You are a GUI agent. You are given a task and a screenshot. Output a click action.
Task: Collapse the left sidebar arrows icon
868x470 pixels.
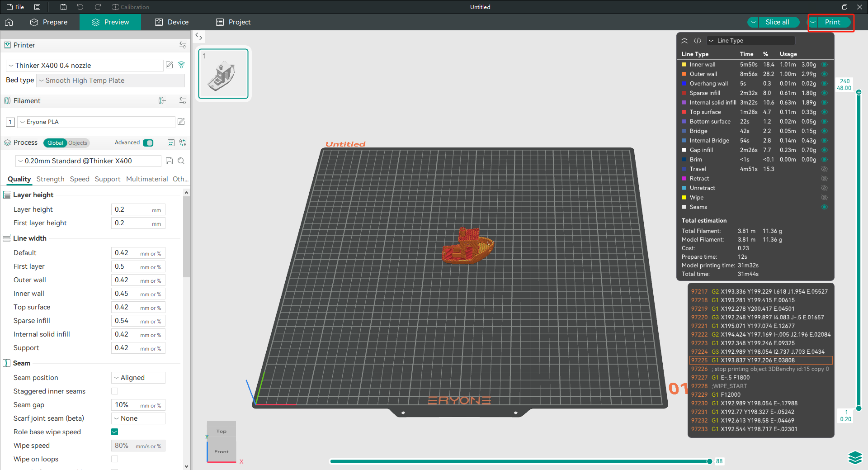pyautogui.click(x=198, y=36)
